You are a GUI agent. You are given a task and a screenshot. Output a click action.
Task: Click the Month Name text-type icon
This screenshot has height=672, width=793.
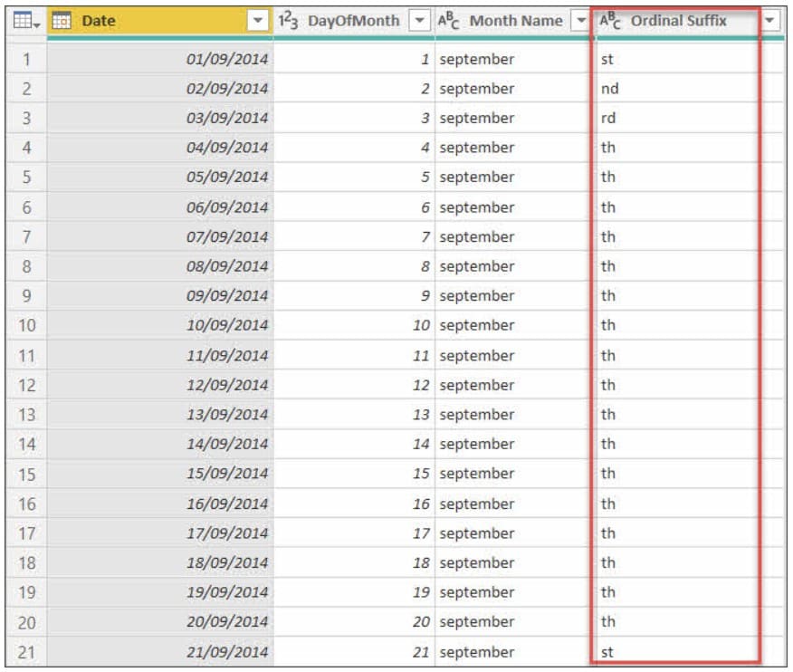[x=449, y=21]
